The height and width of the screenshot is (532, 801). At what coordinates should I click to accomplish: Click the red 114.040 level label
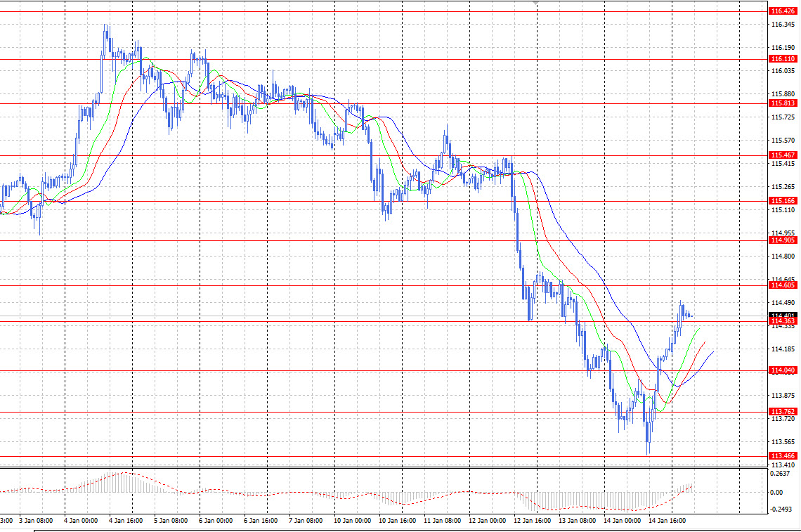click(783, 370)
